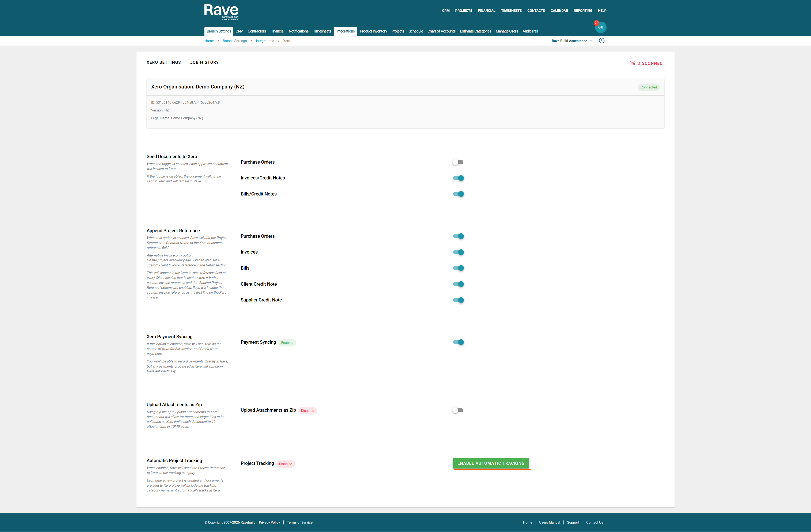
Task: Toggle off Supplier Credit Note reference
Action: point(458,300)
